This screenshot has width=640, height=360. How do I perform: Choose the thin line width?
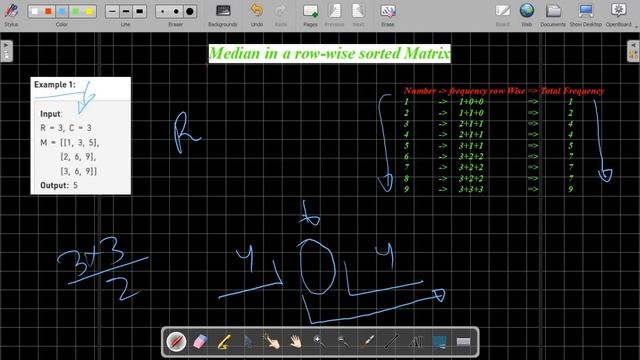tap(112, 11)
